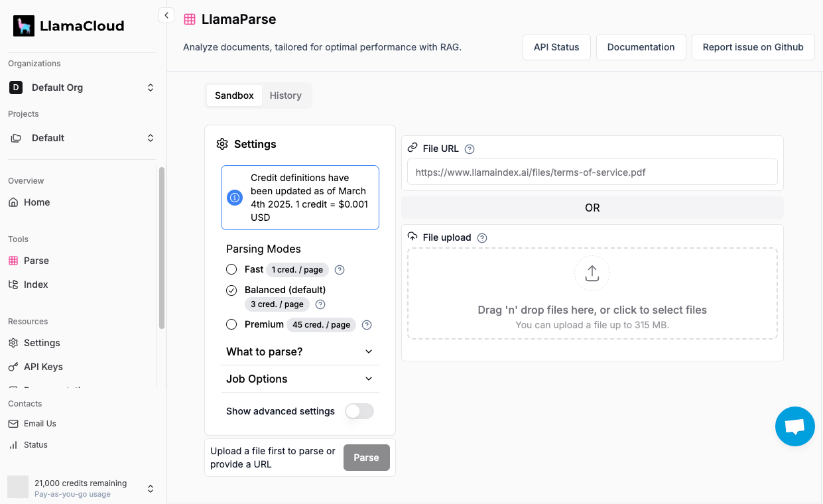Click the API Status button
Image resolution: width=823 pixels, height=504 pixels.
pyautogui.click(x=556, y=47)
